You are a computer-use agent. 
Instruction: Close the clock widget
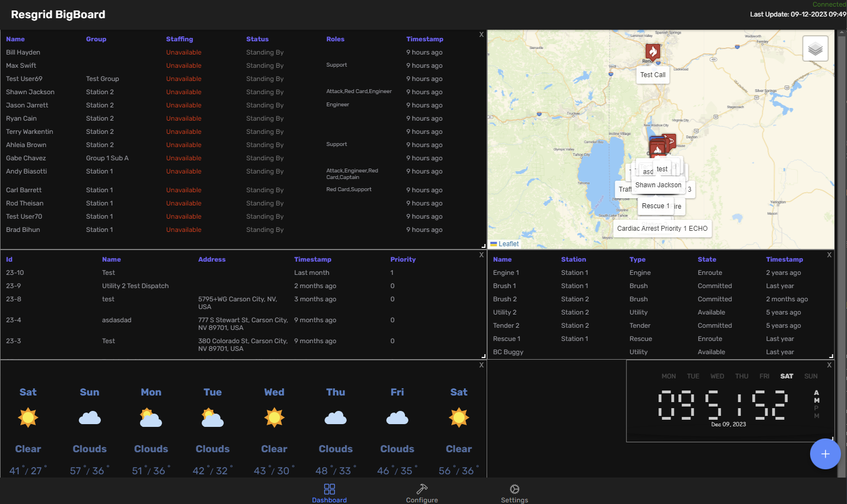829,365
